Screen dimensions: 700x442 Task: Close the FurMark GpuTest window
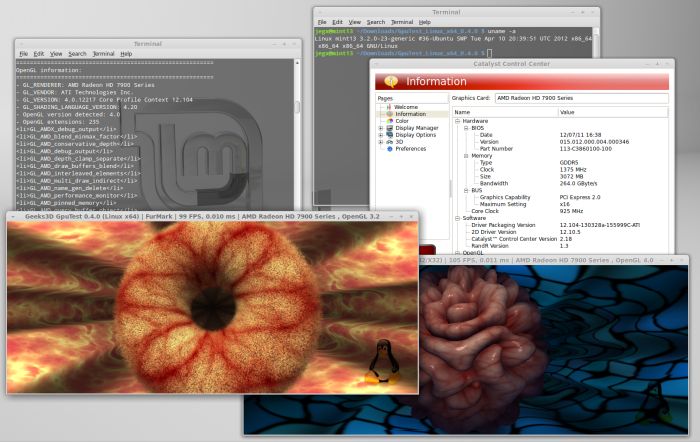[411, 217]
